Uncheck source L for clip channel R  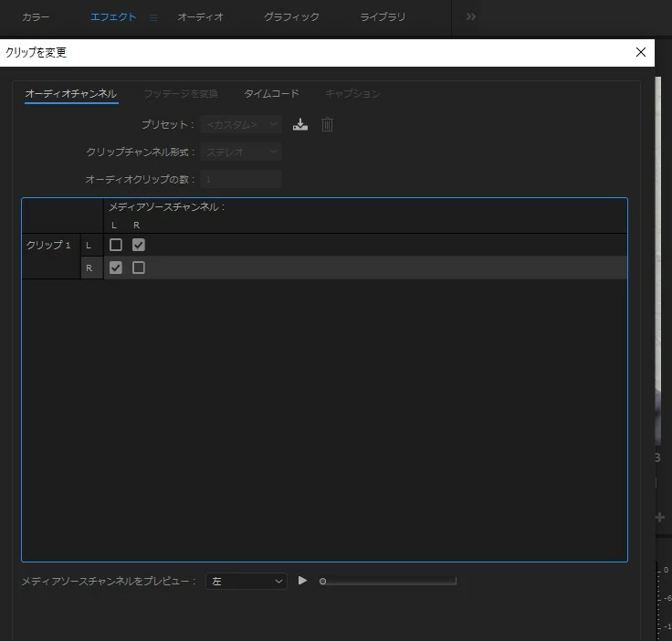pos(116,268)
